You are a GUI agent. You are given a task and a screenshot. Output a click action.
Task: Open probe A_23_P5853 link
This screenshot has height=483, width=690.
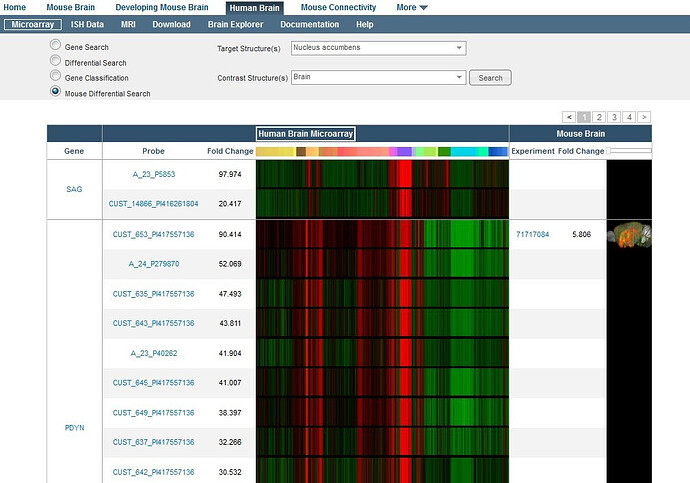(x=154, y=174)
